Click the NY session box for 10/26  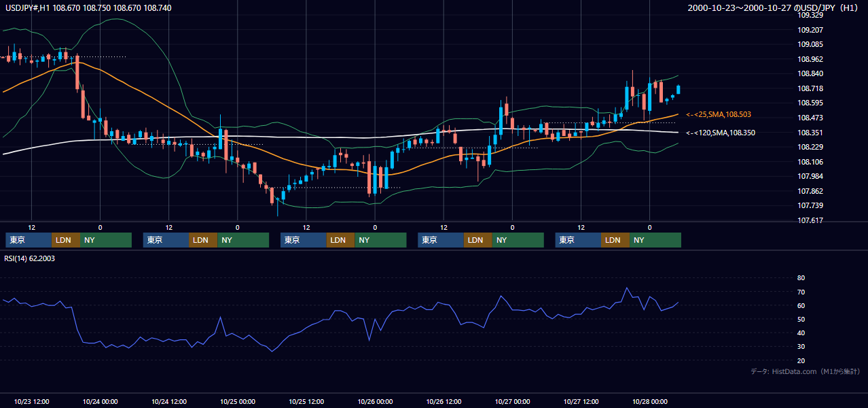click(518, 240)
